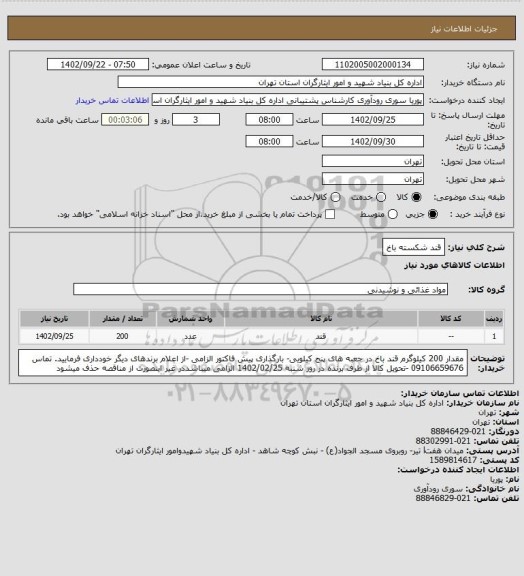Click the buyer organization name field
This screenshot has width=524, height=576.
(x=270, y=82)
